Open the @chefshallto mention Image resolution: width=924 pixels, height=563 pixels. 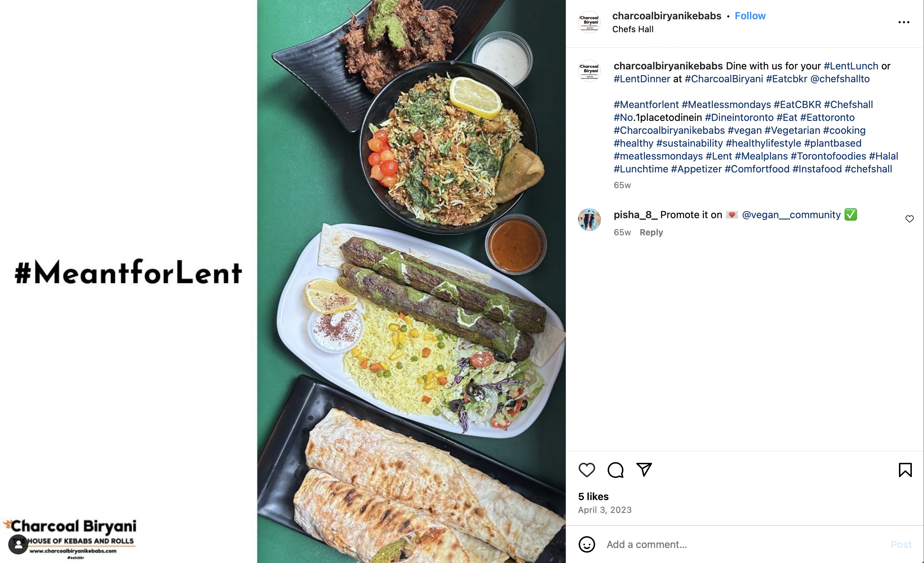click(840, 79)
